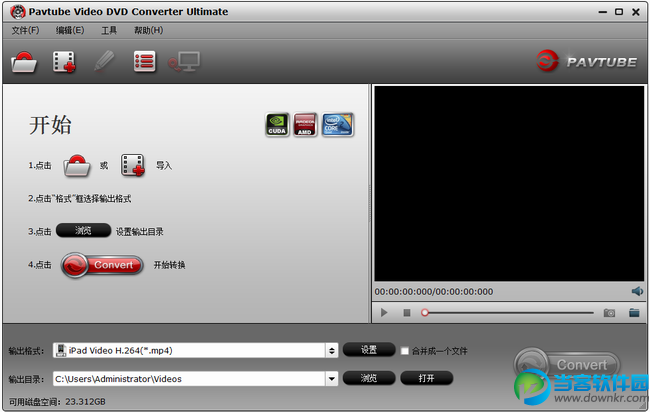
Task: Click the NVIDIA CUDA acceleration badge
Action: [277, 124]
